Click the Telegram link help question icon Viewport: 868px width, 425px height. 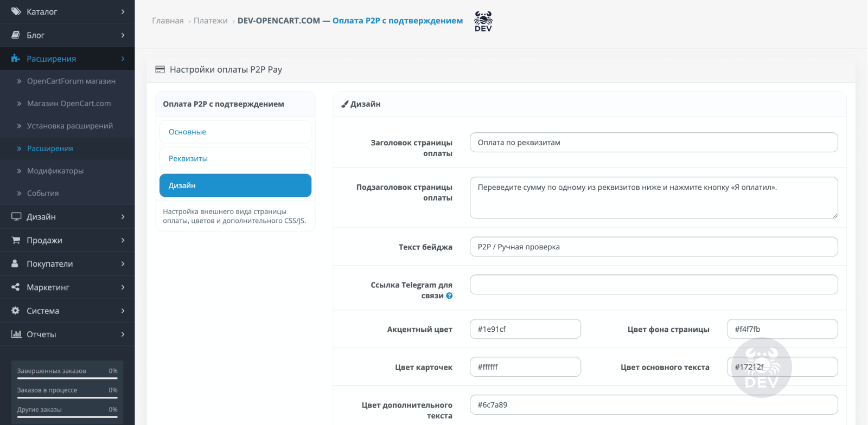[449, 296]
